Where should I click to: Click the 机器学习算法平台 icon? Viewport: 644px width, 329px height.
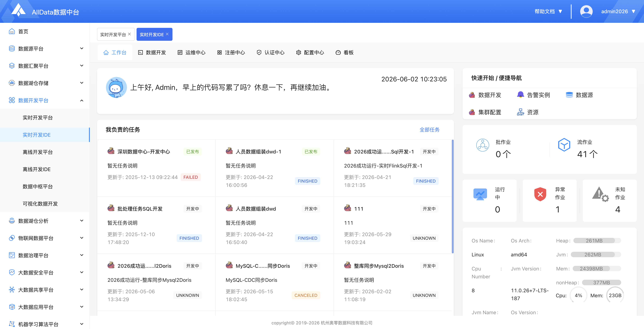click(12, 324)
